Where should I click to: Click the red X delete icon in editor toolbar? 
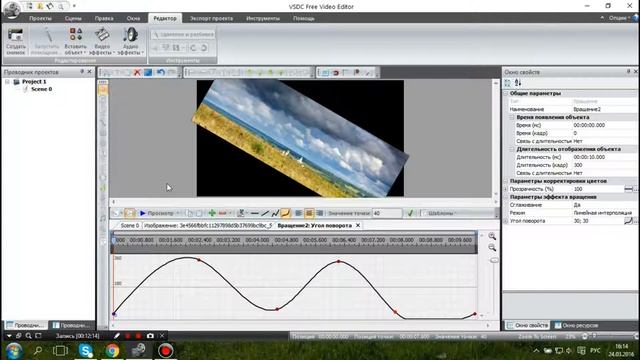(x=137, y=72)
